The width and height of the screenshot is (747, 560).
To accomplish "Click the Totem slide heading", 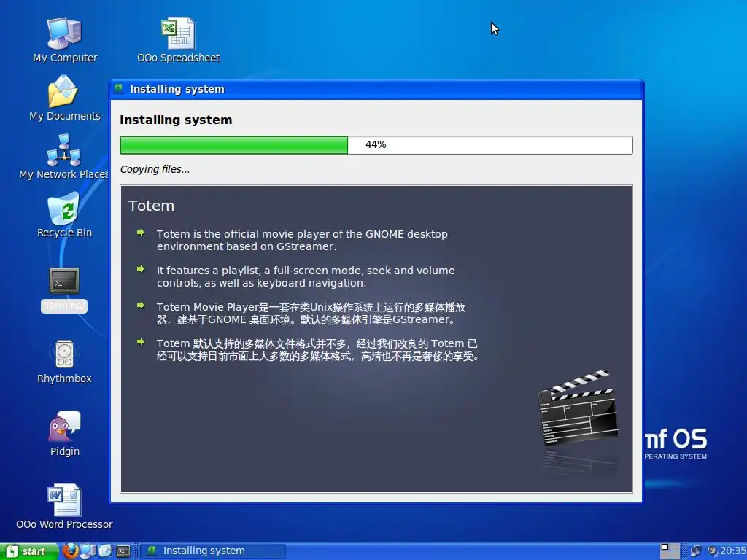I will [151, 206].
